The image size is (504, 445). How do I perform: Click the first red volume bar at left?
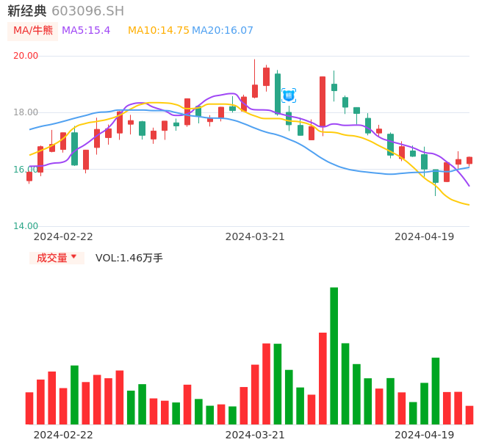pyautogui.click(x=29, y=408)
